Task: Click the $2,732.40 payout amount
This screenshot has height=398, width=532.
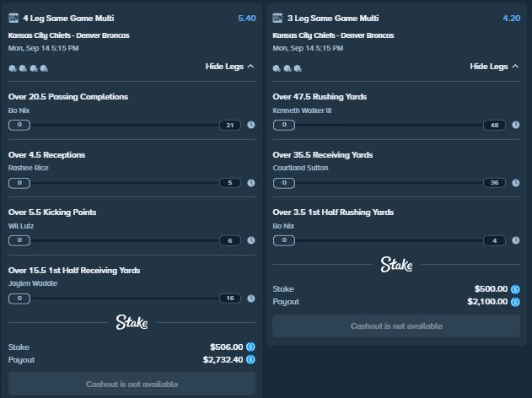Action: point(223,360)
